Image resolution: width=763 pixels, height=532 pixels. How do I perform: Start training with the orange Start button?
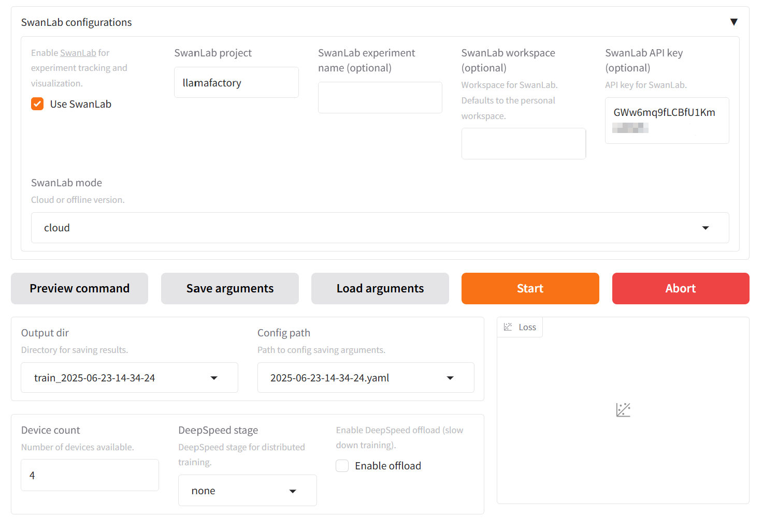pos(530,289)
